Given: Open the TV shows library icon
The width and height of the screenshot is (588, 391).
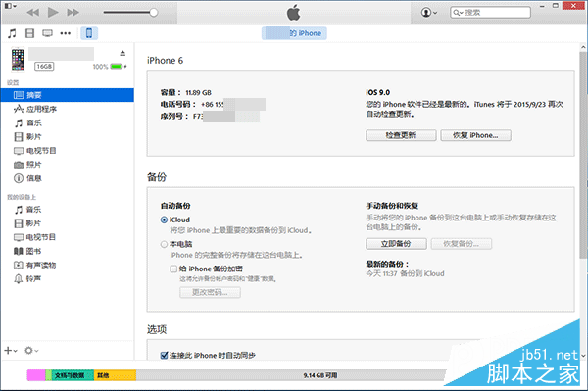Looking at the screenshot, I should coord(47,33).
